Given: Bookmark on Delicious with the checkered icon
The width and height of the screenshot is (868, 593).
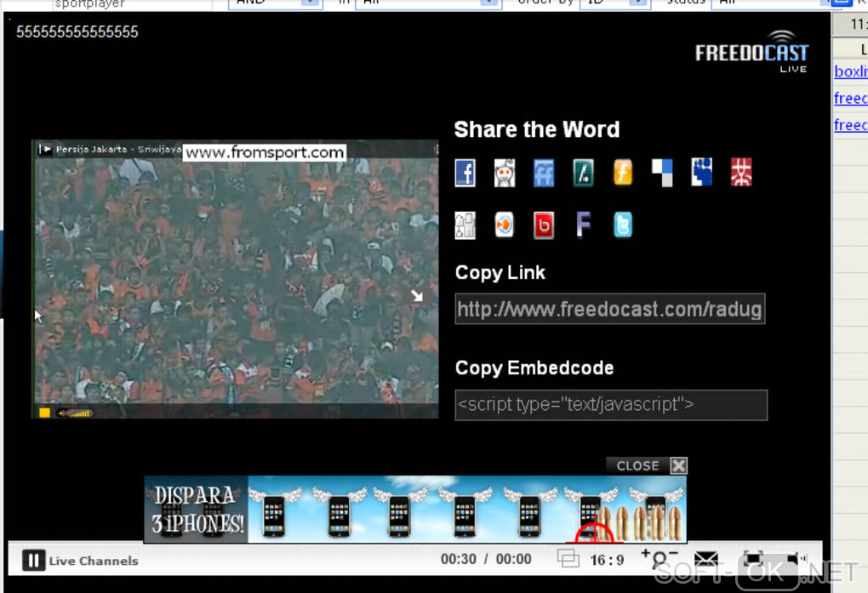Looking at the screenshot, I should [662, 173].
